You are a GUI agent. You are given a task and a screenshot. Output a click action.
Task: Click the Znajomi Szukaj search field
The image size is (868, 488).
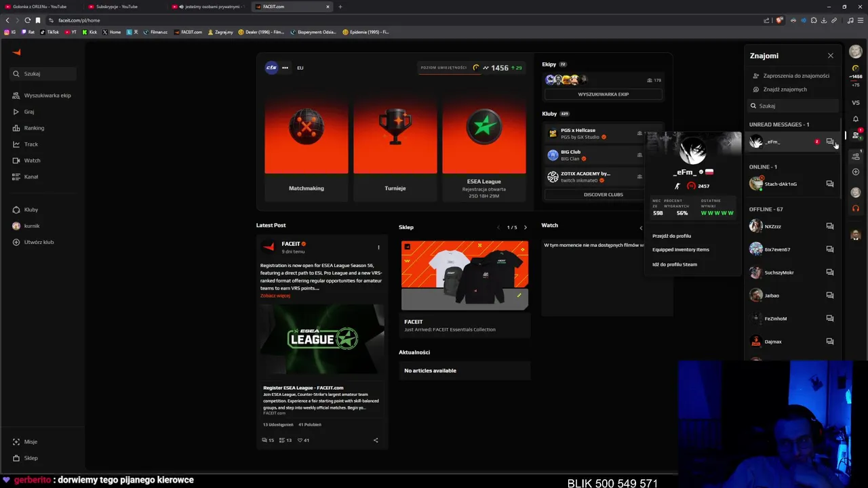pyautogui.click(x=793, y=106)
